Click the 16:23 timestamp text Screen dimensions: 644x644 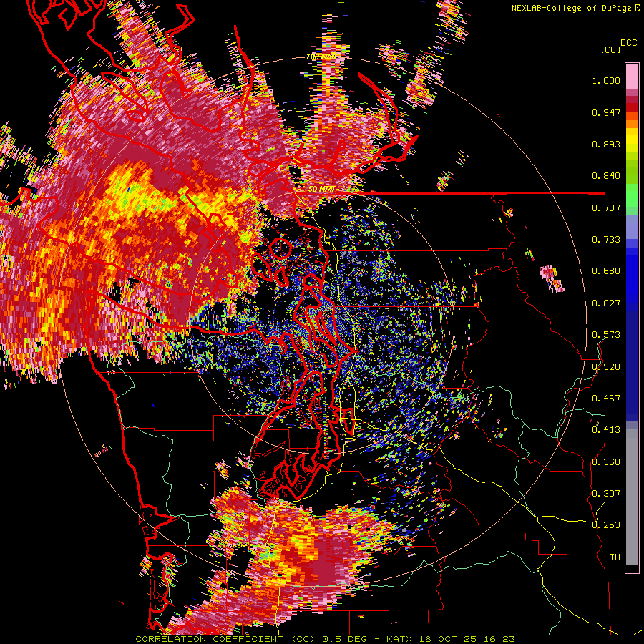coord(499,639)
